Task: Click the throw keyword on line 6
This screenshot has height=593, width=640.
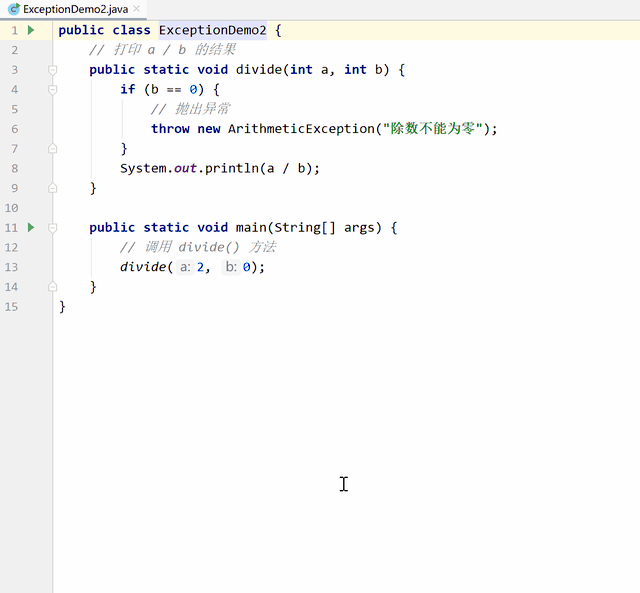Action: click(170, 129)
